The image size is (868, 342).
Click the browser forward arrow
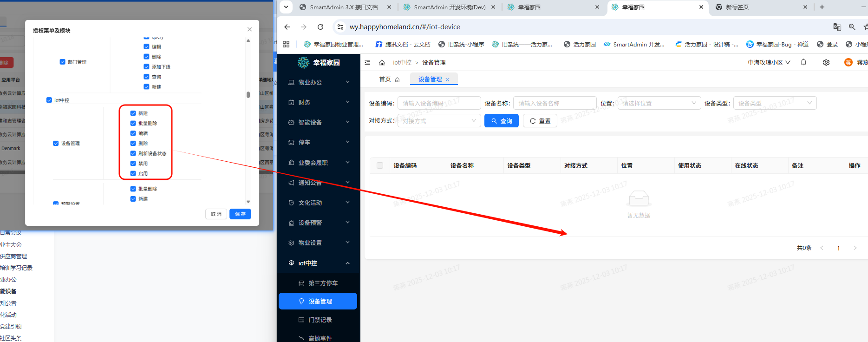click(304, 27)
